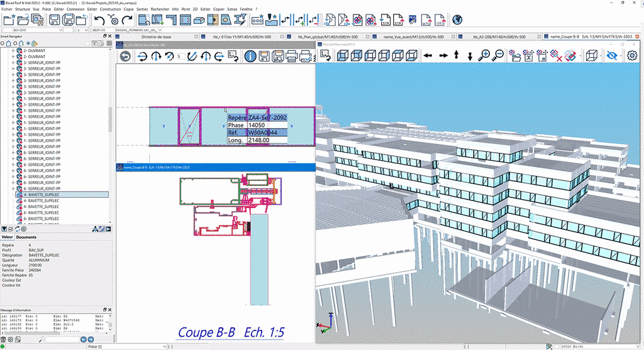Pan the 3D view left with the arrow
644x350 pixels.
tap(428, 56)
